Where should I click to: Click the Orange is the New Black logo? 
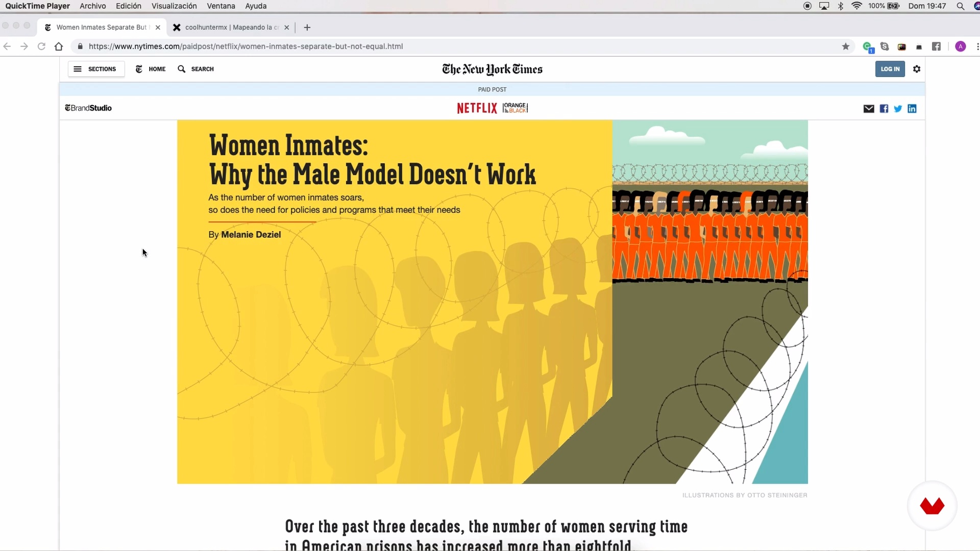tap(515, 108)
